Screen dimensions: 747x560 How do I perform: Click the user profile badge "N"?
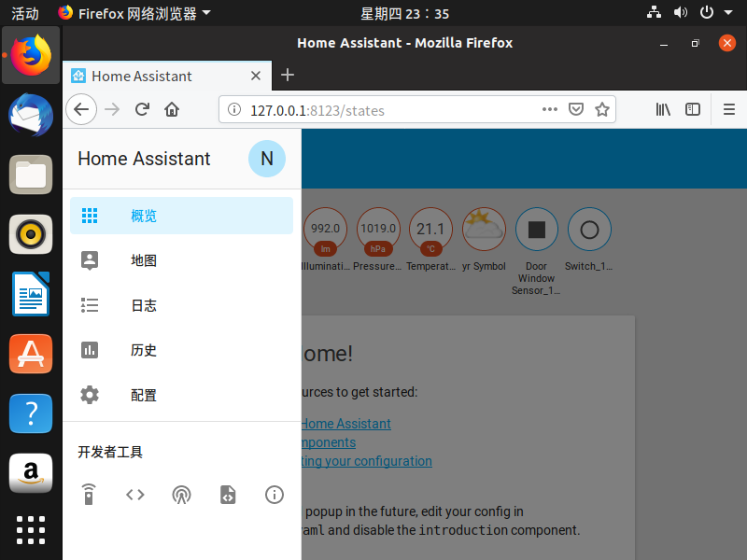266,159
